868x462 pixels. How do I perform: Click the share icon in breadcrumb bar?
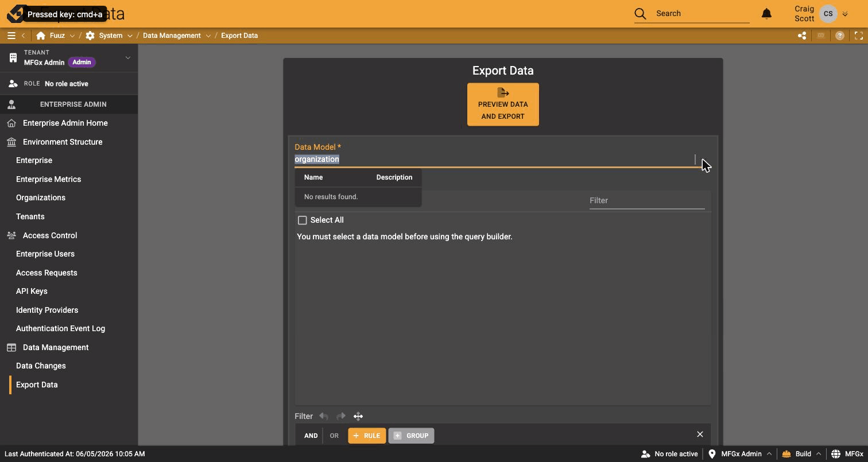pos(802,36)
